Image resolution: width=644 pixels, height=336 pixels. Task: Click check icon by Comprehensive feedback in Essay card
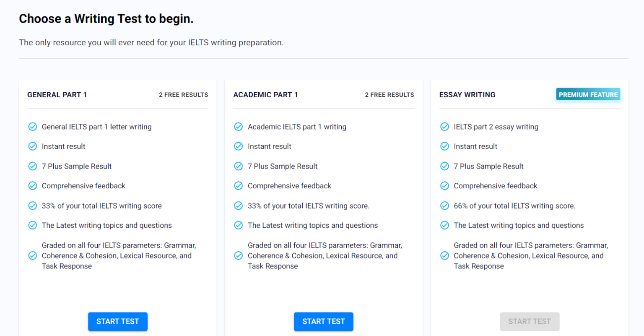pyautogui.click(x=444, y=186)
